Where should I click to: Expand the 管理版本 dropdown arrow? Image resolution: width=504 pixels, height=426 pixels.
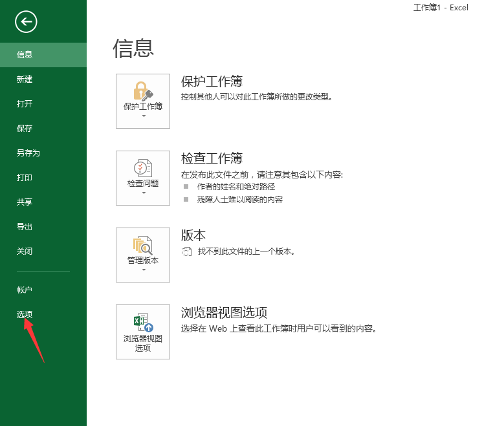pyautogui.click(x=144, y=270)
